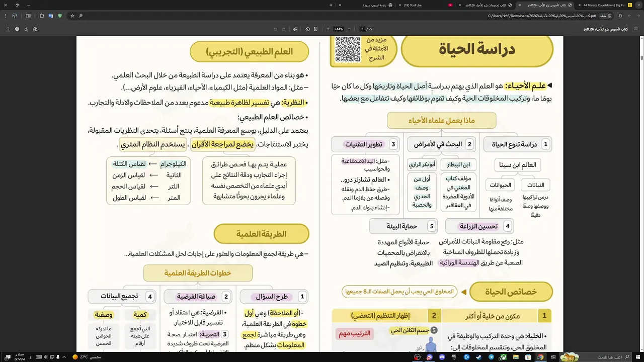
Task: Go back using the browser back arrow
Action: 638,16
